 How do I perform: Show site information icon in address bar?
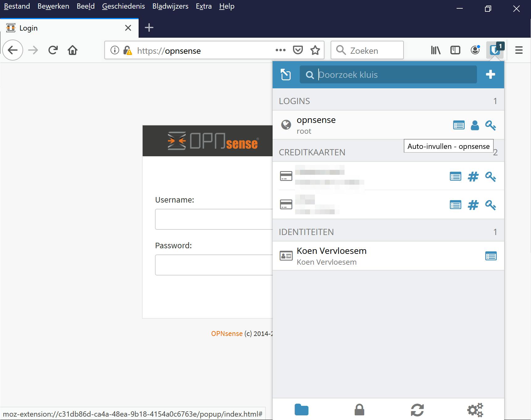pyautogui.click(x=115, y=50)
